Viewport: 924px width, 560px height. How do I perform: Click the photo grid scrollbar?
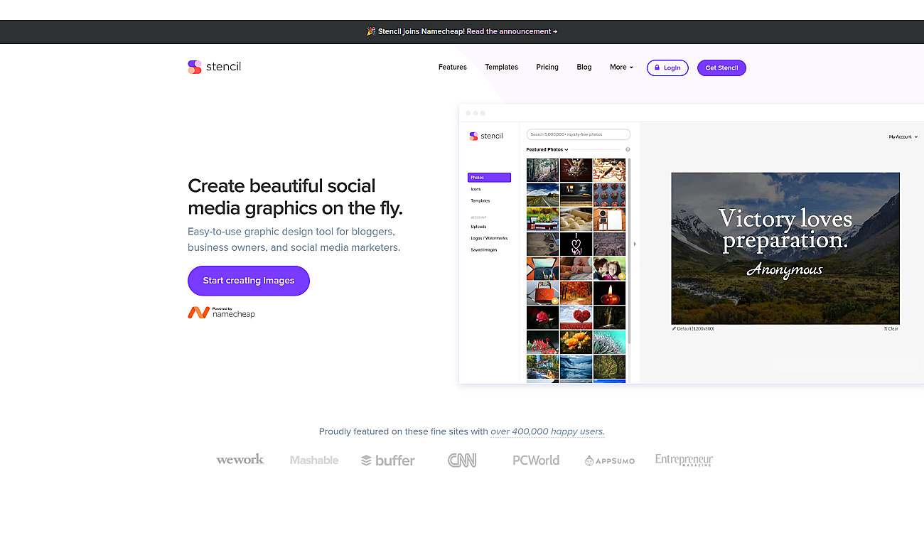[628, 252]
